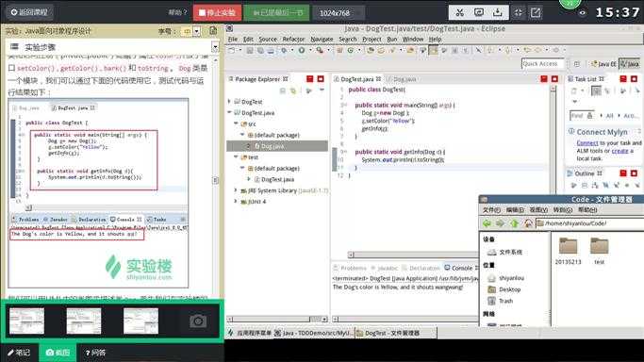644x362 pixels.
Task: Click the fullscreen expand icon in the top bar
Action: (x=519, y=12)
